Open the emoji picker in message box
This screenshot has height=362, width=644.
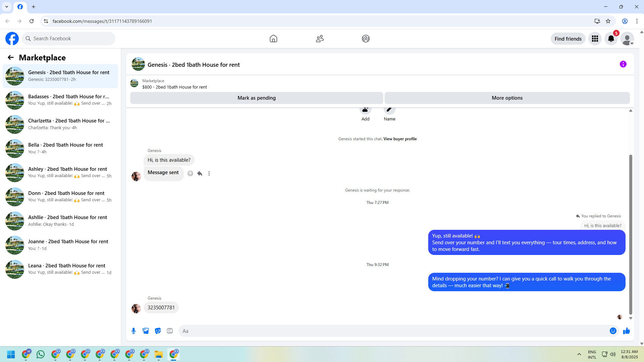613,331
